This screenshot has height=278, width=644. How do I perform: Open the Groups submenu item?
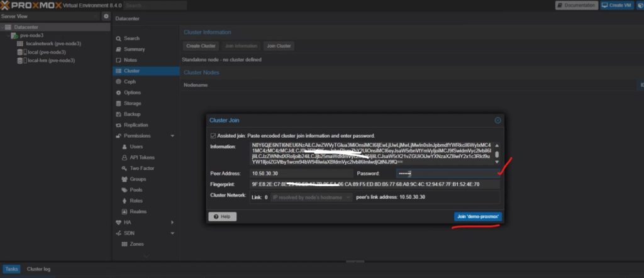coord(138,179)
